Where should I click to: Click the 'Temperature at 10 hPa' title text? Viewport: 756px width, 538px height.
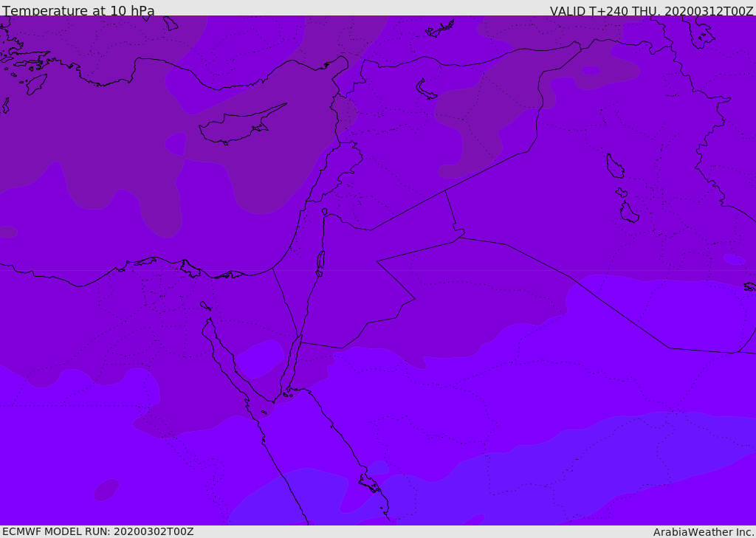click(78, 10)
